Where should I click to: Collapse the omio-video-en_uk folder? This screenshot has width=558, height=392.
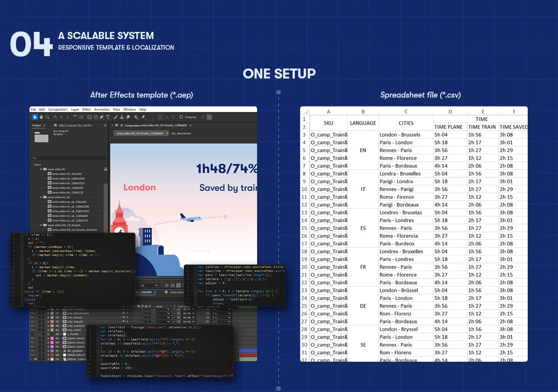click(x=41, y=197)
